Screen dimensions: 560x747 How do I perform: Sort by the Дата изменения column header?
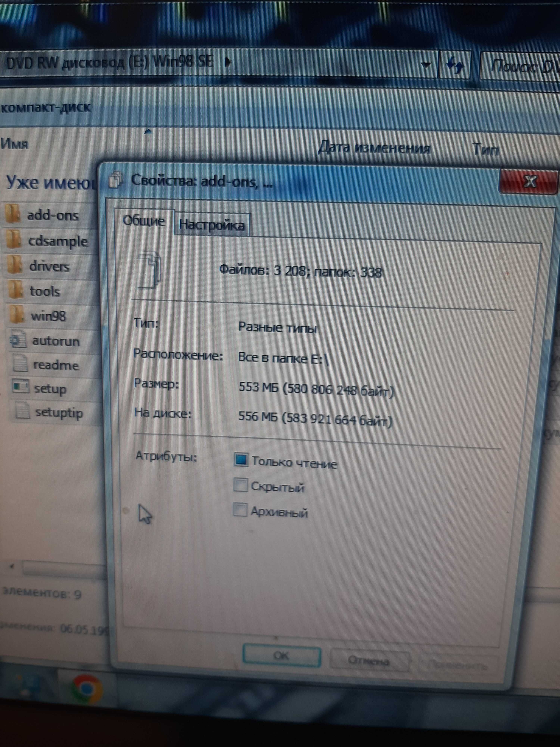374,148
